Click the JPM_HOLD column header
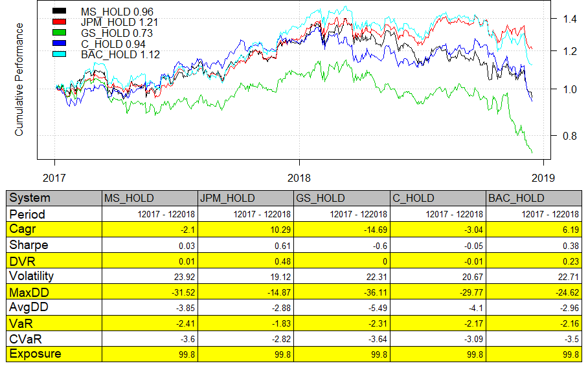 [x=245, y=198]
